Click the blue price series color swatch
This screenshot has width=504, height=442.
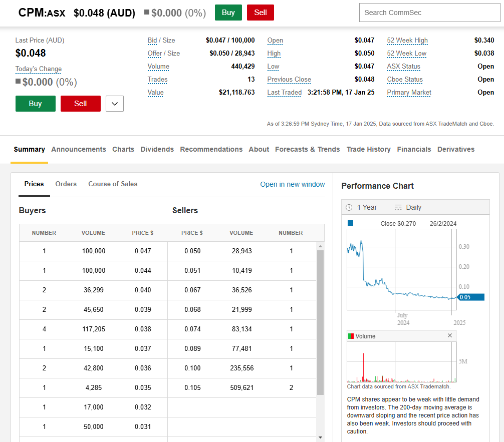coord(351,223)
